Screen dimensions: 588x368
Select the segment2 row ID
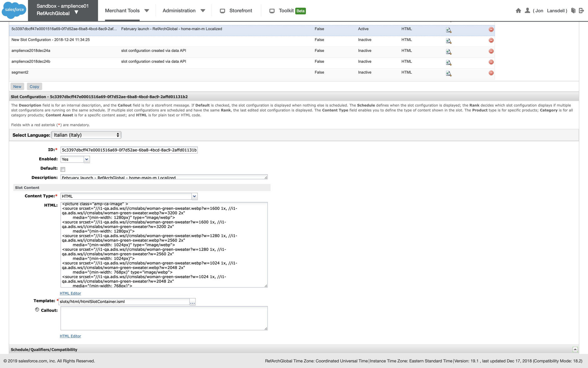click(20, 72)
